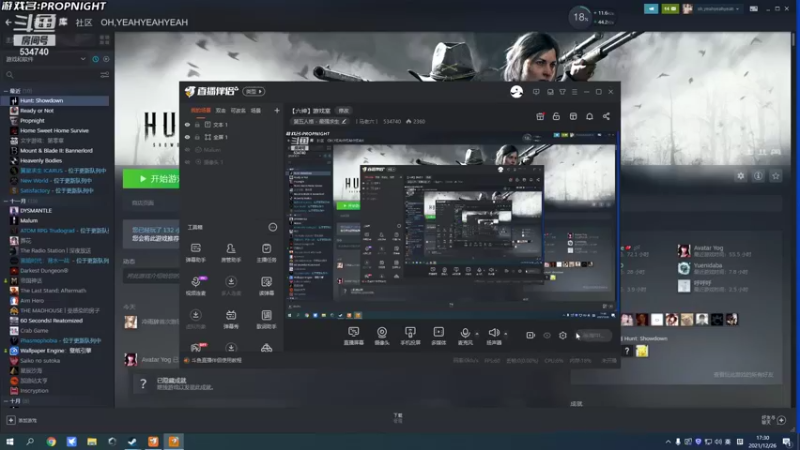
Task: Collapse the 工具箱 toolbox panel
Action: (x=273, y=227)
